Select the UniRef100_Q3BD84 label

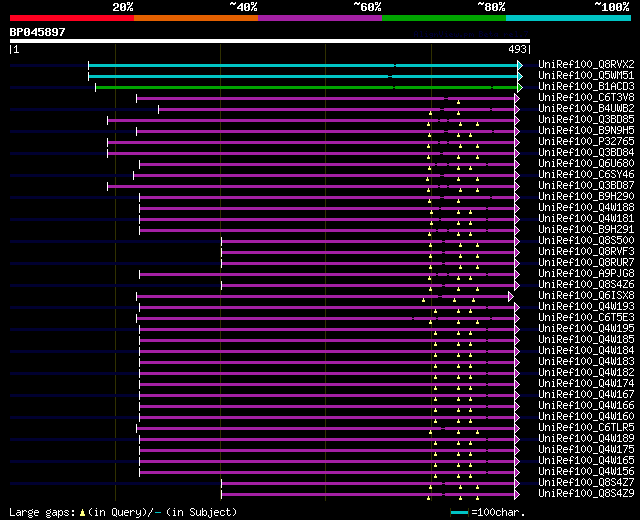tap(586, 153)
